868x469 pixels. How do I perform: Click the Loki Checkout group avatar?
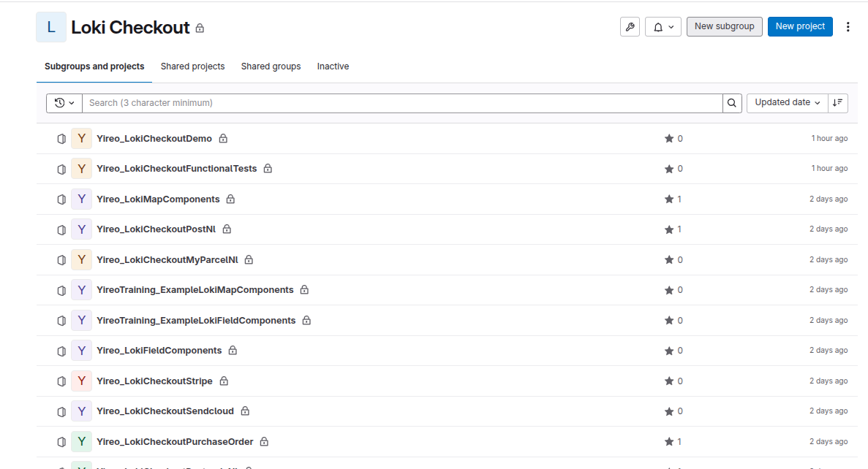pos(51,27)
